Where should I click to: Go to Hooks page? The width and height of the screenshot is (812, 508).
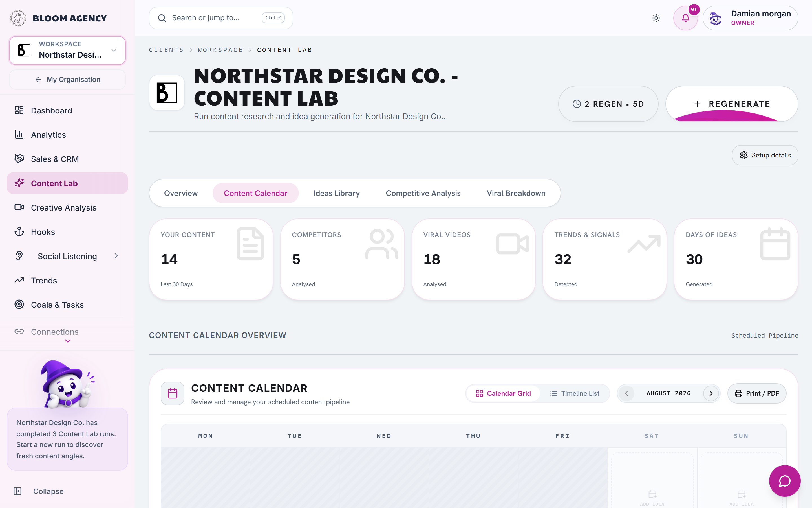click(67, 232)
